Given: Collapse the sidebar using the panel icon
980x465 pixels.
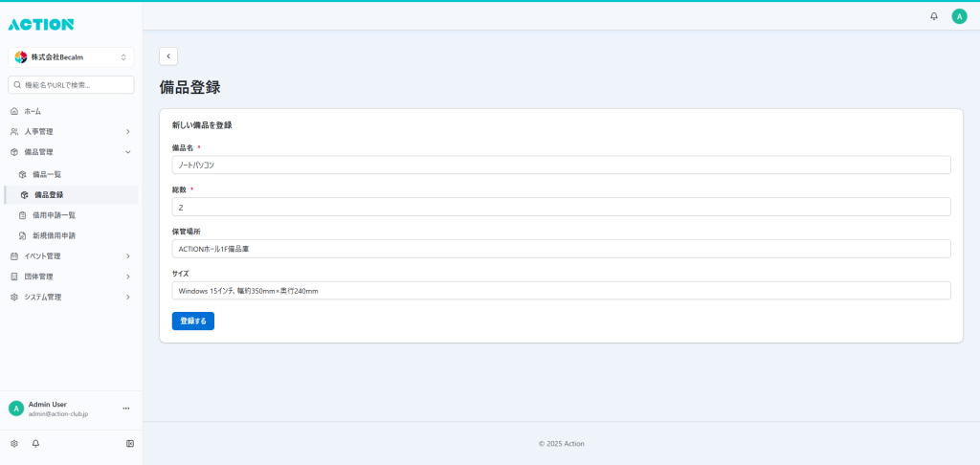Looking at the screenshot, I should 130,444.
